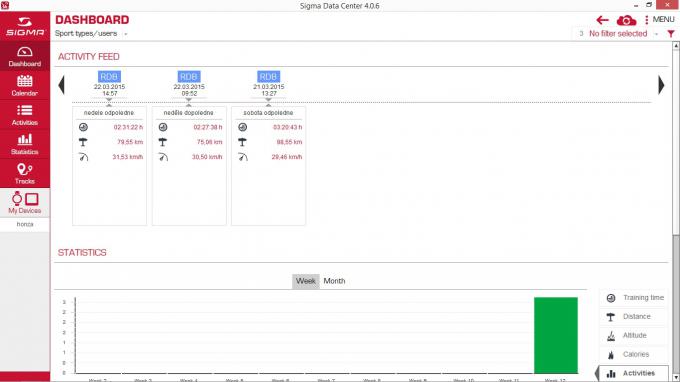This screenshot has width=680, height=382.
Task: Switch statistics chart to Week view
Action: pyautogui.click(x=306, y=281)
